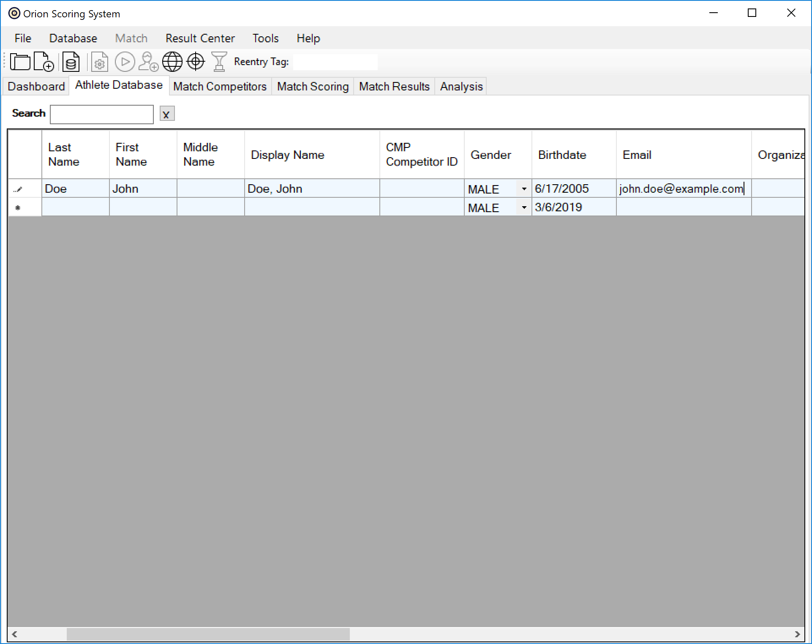Click inside the Search field
The width and height of the screenshot is (812, 644).
point(101,114)
